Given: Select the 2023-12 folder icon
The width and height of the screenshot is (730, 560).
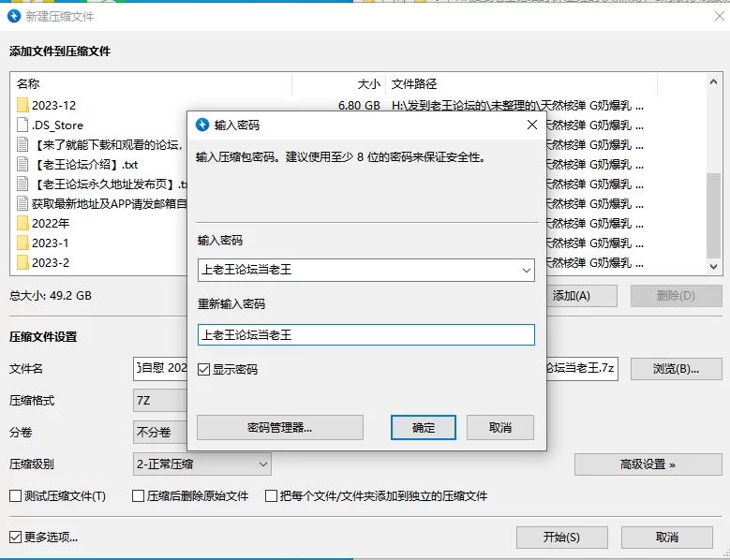Looking at the screenshot, I should [x=22, y=105].
